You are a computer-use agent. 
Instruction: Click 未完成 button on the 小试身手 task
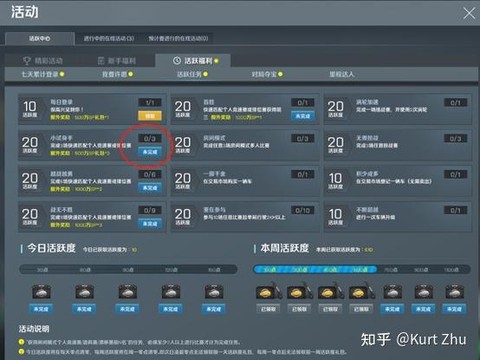pyautogui.click(x=150, y=152)
